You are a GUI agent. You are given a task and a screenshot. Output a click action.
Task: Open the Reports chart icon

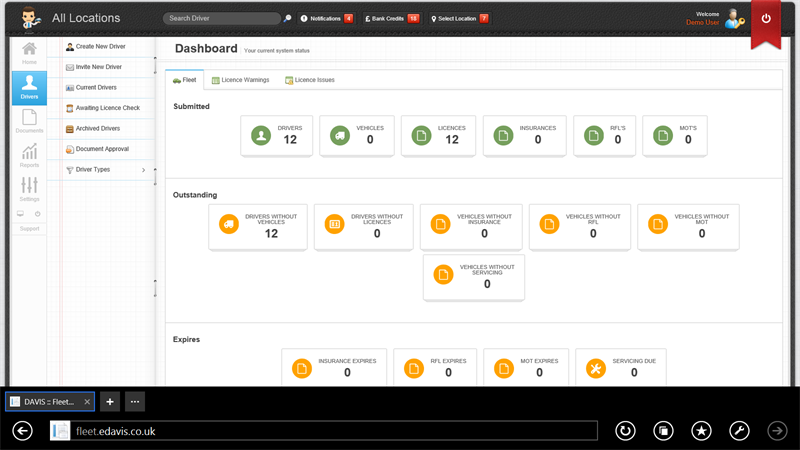click(29, 155)
